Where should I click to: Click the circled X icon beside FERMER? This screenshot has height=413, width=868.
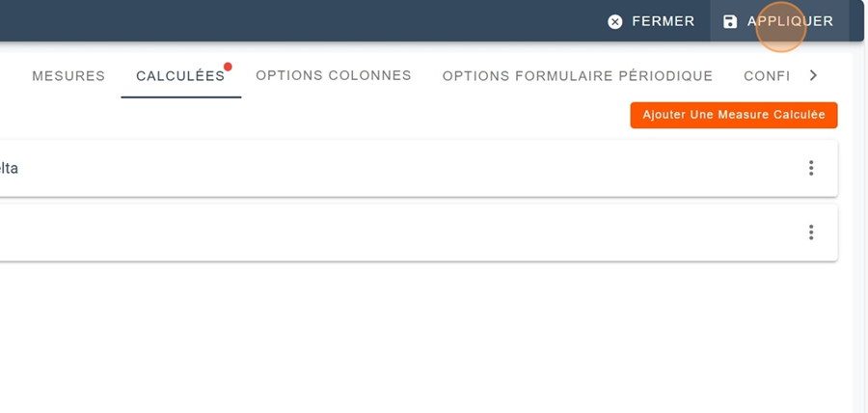[615, 21]
